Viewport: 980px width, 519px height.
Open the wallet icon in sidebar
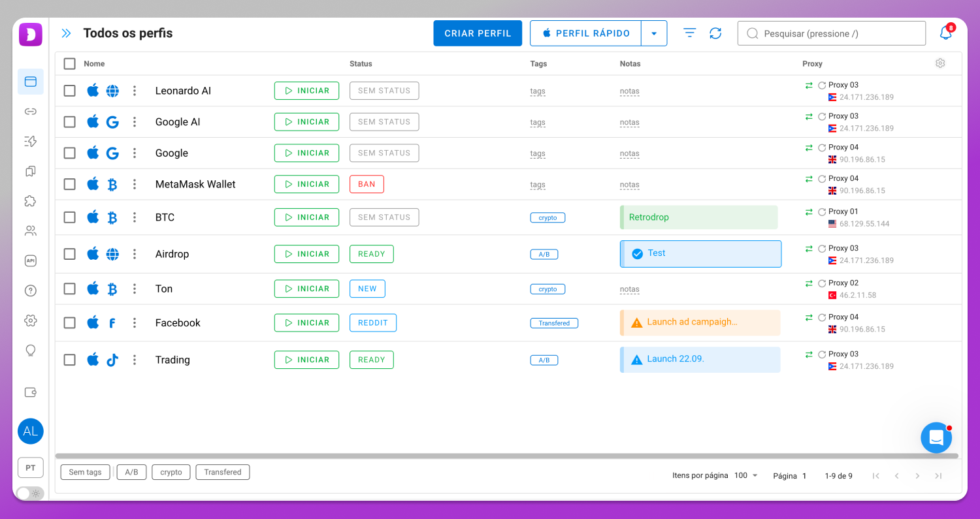click(30, 392)
